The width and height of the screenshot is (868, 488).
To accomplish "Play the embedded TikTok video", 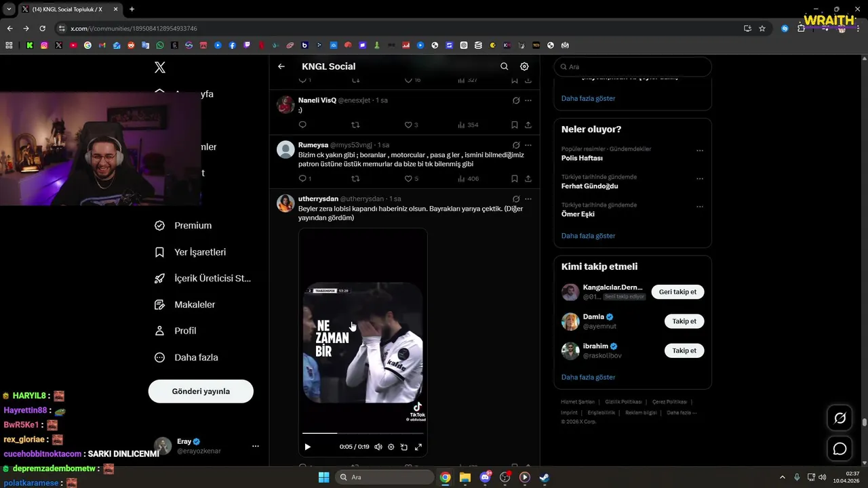I will tap(307, 447).
